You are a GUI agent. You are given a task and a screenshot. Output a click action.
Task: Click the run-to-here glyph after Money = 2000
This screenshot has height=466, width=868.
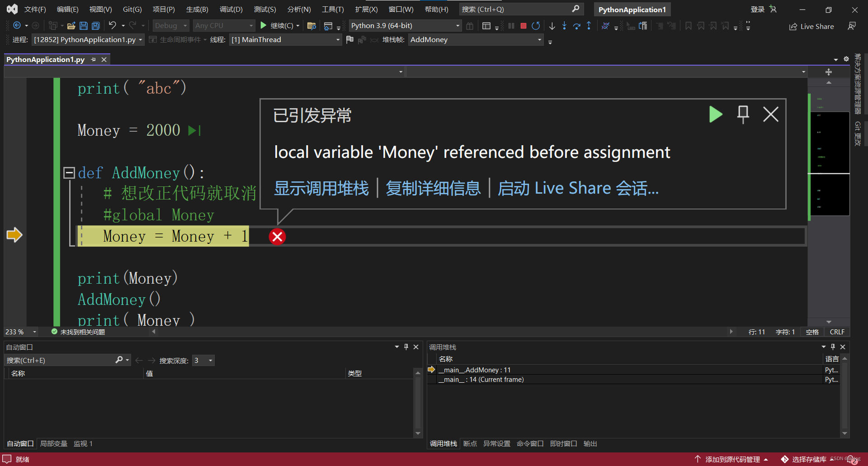[194, 131]
